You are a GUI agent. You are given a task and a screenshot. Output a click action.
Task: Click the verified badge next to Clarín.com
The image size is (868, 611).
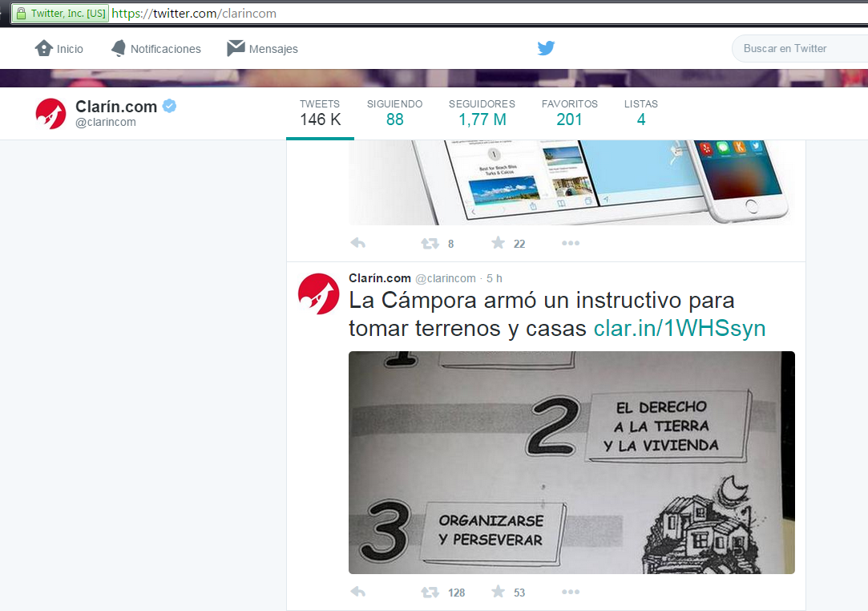[x=169, y=104]
